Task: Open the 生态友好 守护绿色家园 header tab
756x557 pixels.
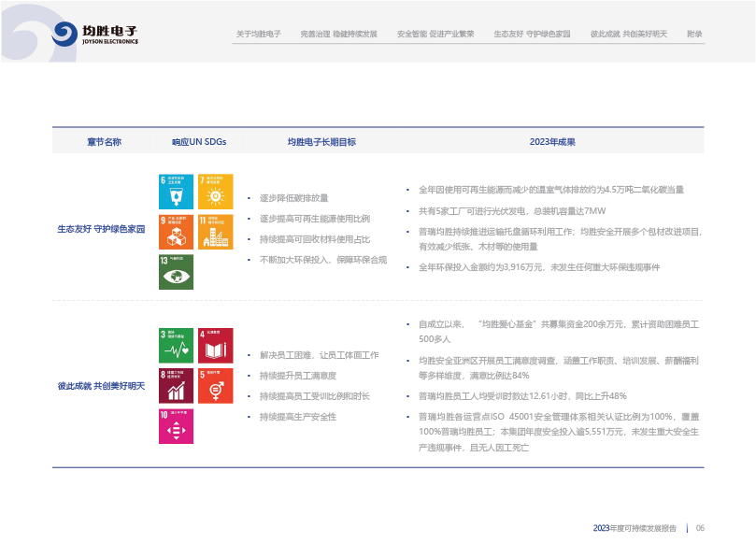Action: (532, 34)
